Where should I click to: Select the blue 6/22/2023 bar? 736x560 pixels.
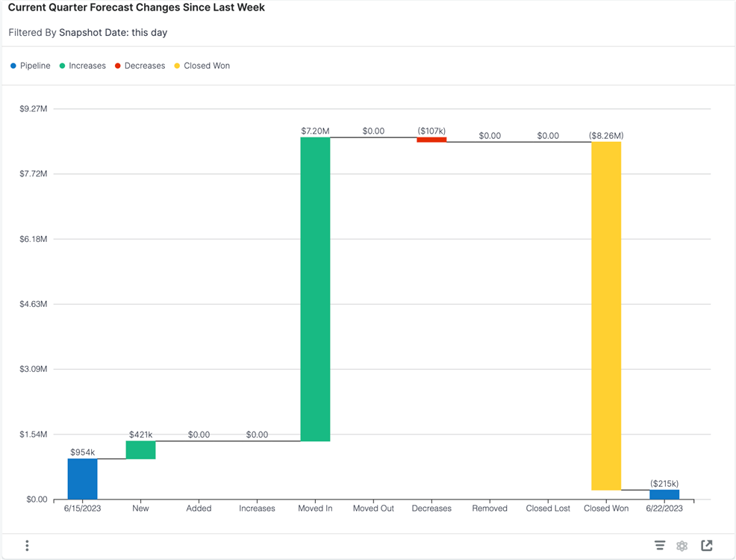click(x=664, y=494)
